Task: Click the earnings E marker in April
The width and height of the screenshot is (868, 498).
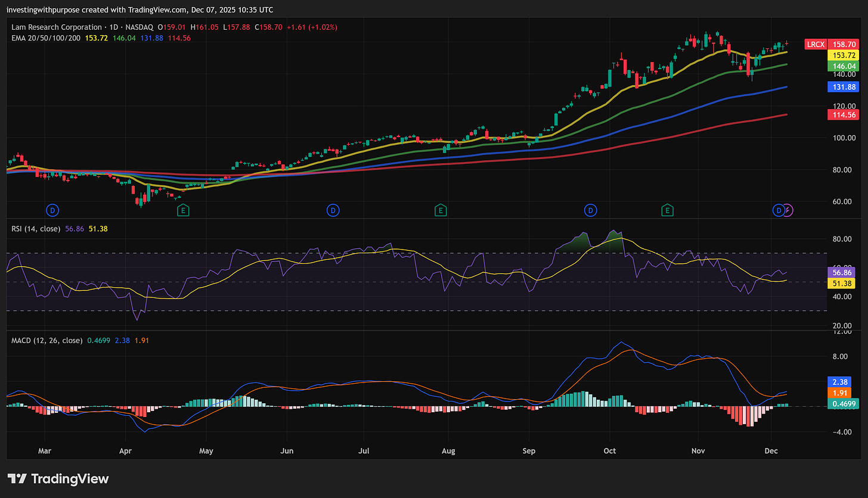Action: coord(184,210)
